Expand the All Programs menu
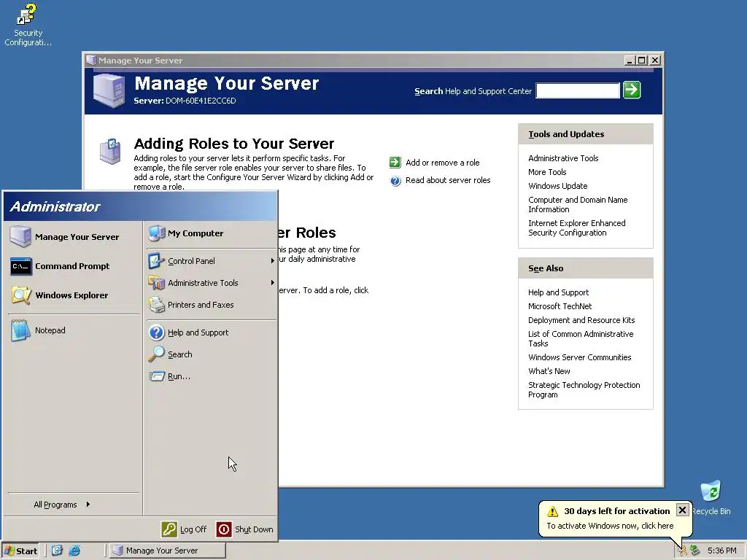747x560 pixels. tap(62, 505)
